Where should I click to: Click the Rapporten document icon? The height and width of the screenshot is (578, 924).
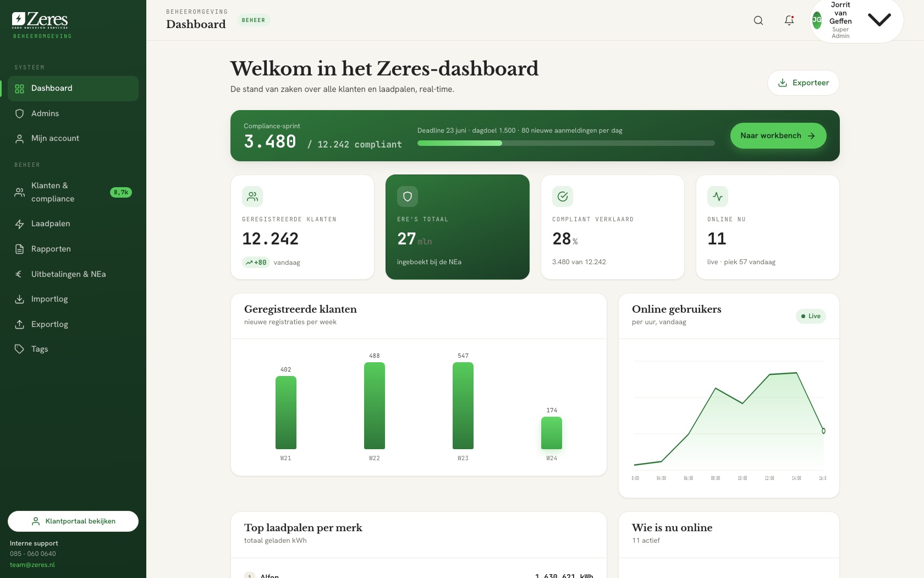click(20, 249)
